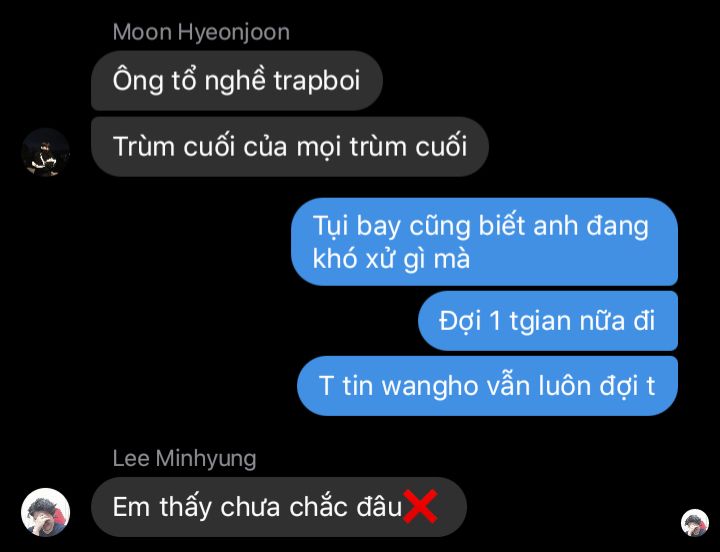The height and width of the screenshot is (552, 720).
Task: Open Moon Hyeonjoon's dark profile avatar
Action: [45, 152]
